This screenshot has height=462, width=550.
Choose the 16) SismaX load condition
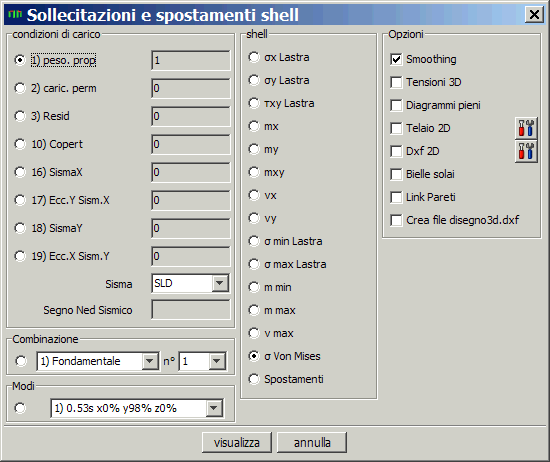tap(20, 172)
